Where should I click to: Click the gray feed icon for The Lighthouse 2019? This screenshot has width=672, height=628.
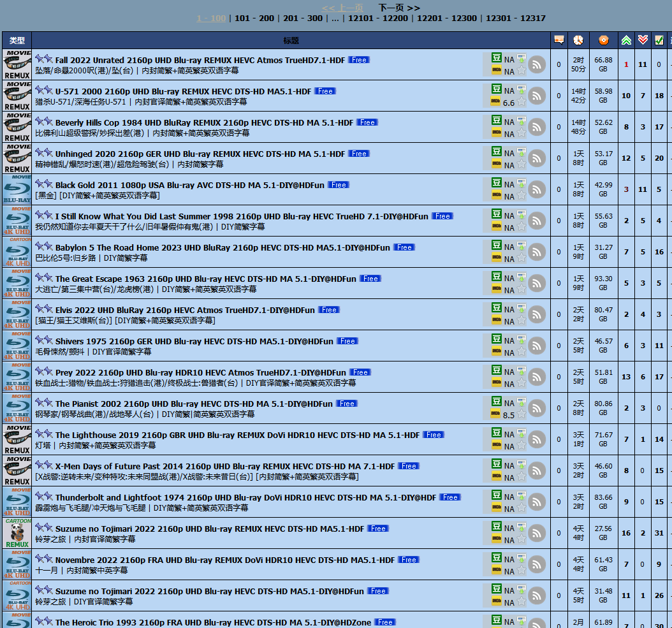(537, 440)
